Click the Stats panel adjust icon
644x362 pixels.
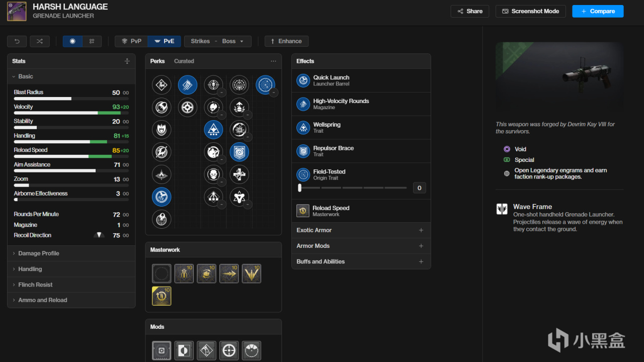127,61
